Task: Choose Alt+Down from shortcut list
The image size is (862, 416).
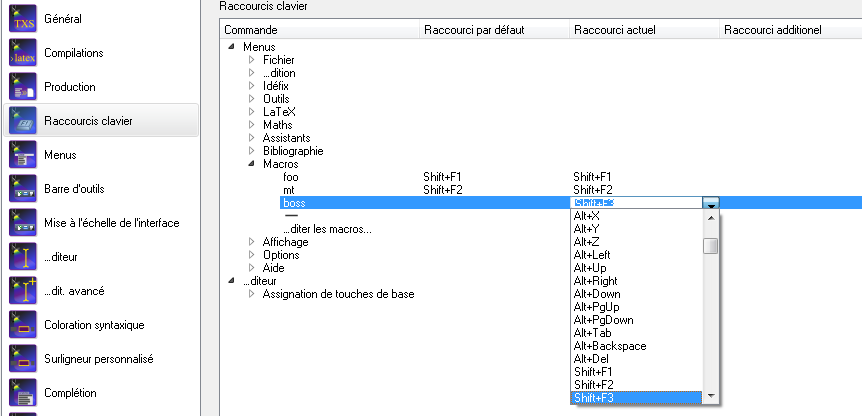Action: [x=637, y=294]
